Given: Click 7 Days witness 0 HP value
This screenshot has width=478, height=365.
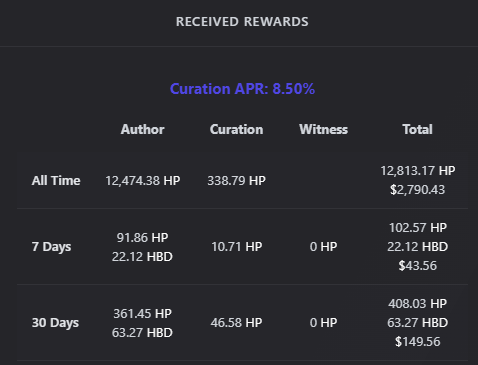Looking at the screenshot, I should click(x=323, y=247).
